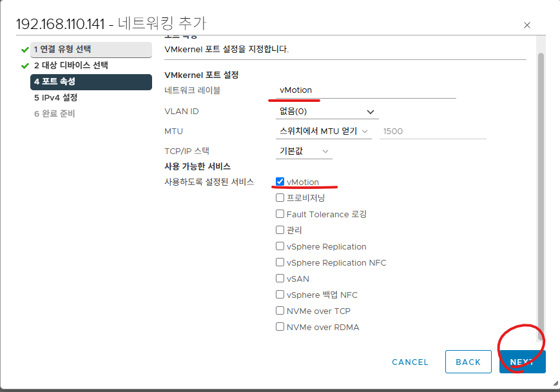Click the 네트워크 레이블 input field

tap(366, 90)
